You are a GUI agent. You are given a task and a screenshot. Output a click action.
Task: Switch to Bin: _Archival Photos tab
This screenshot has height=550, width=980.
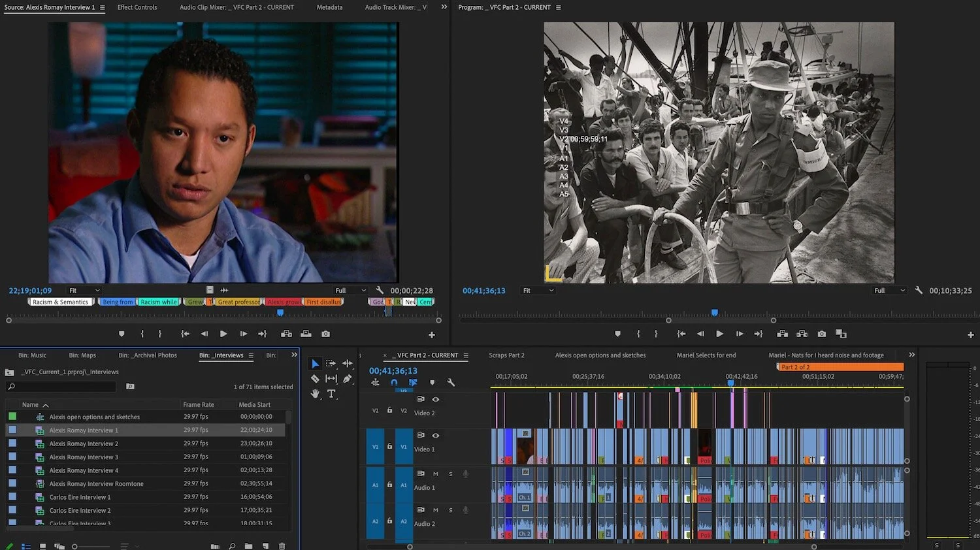click(148, 355)
